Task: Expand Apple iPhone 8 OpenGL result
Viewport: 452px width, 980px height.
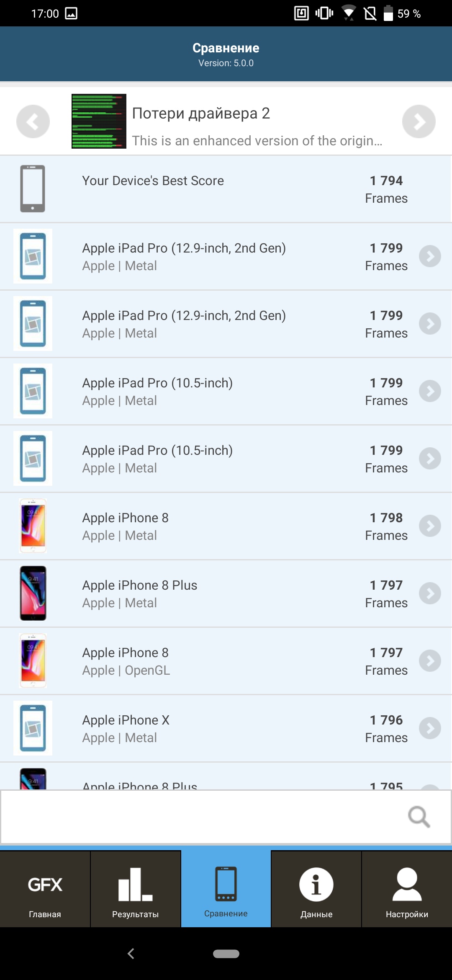Action: click(430, 661)
